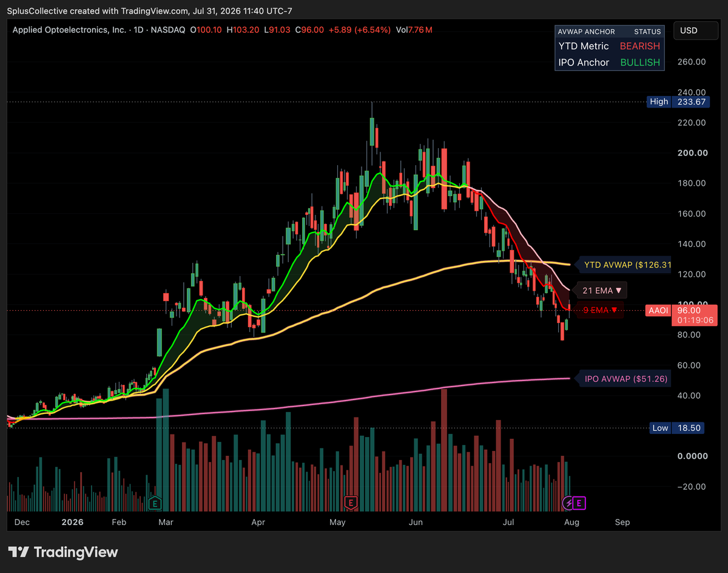The image size is (728, 573).
Task: Open the red earnings marker near May
Action: pos(350,503)
